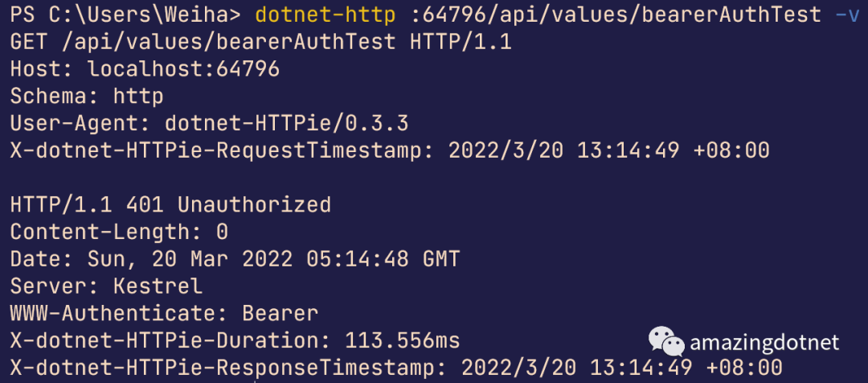Click the Date header line
This screenshot has width=868, height=383.
(x=235, y=259)
